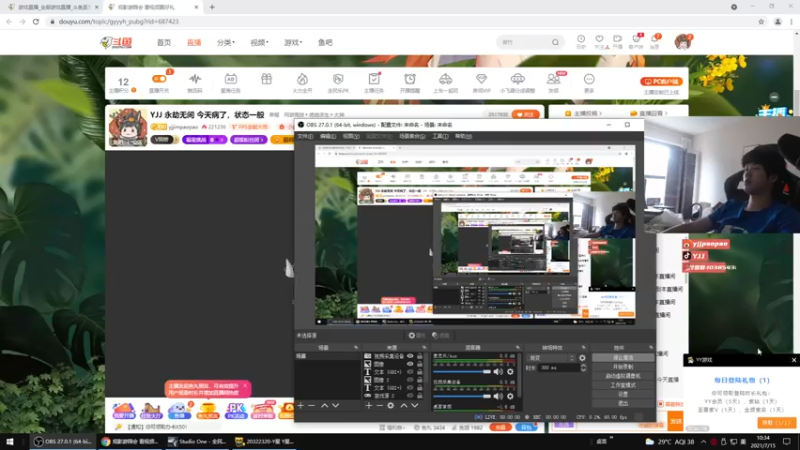
Task: Close the YY游戏 popup
Action: pyautogui.click(x=793, y=360)
